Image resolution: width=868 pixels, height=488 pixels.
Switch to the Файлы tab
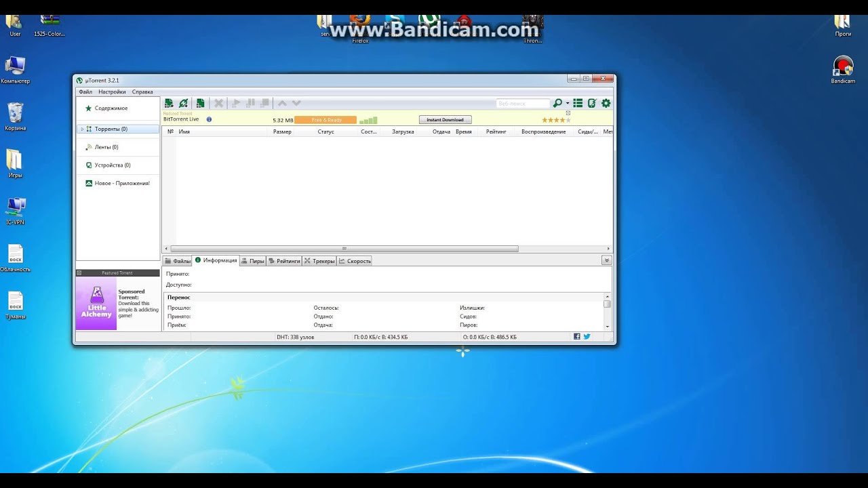pos(178,261)
